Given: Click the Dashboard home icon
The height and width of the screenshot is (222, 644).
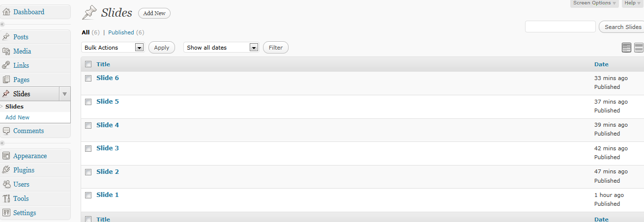Looking at the screenshot, I should coord(6,12).
